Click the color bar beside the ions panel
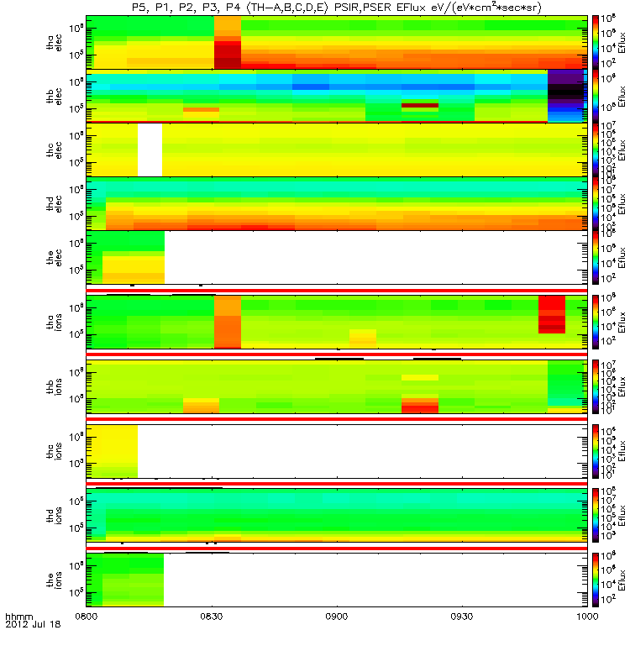The width and height of the screenshot is (630, 672). [x=596, y=580]
